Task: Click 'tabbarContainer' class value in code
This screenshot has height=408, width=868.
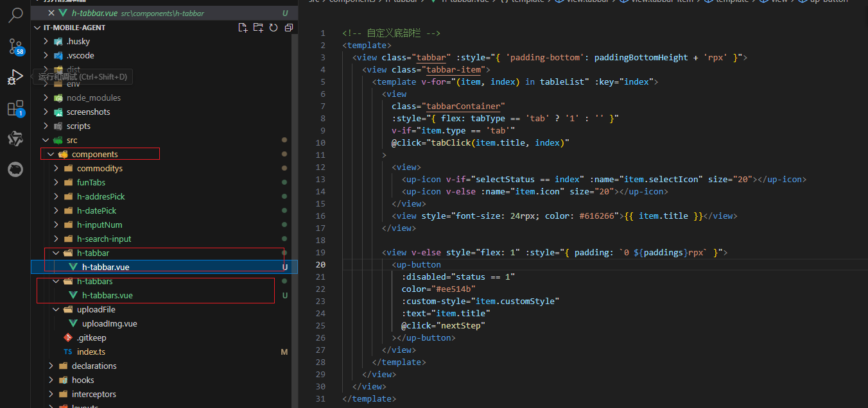Action: [x=464, y=106]
